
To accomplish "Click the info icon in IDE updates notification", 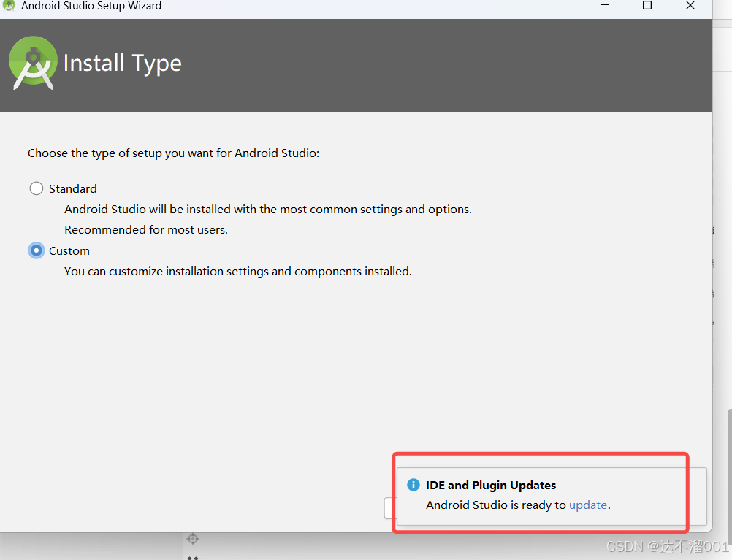I will pyautogui.click(x=413, y=485).
